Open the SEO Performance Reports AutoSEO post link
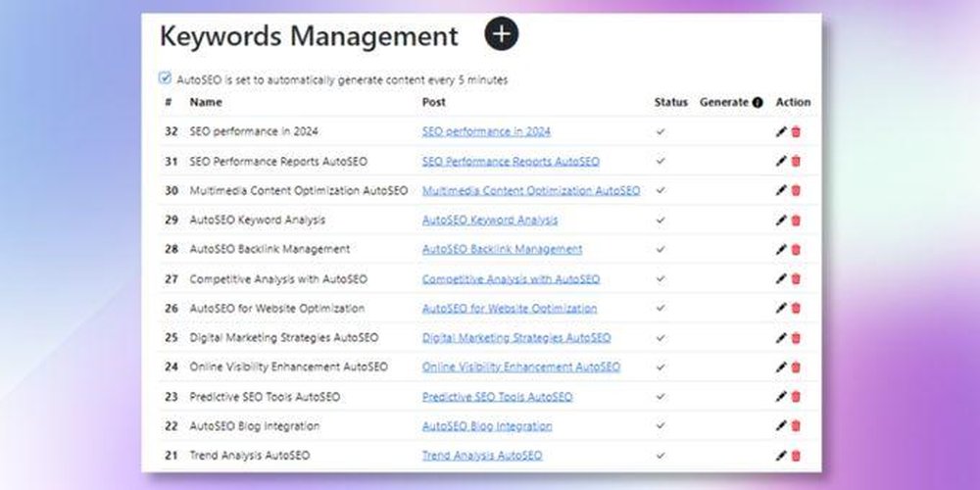980x490 pixels. (511, 162)
